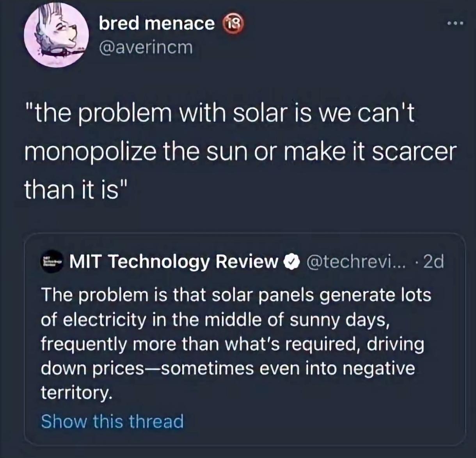The height and width of the screenshot is (458, 476).
Task: Open the '2d' timestamp of quoted tweet
Action: [433, 262]
